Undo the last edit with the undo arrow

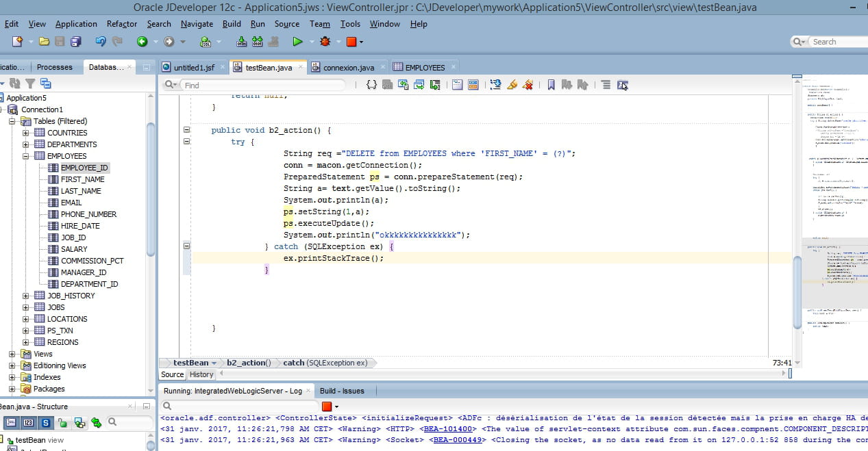pyautogui.click(x=101, y=42)
